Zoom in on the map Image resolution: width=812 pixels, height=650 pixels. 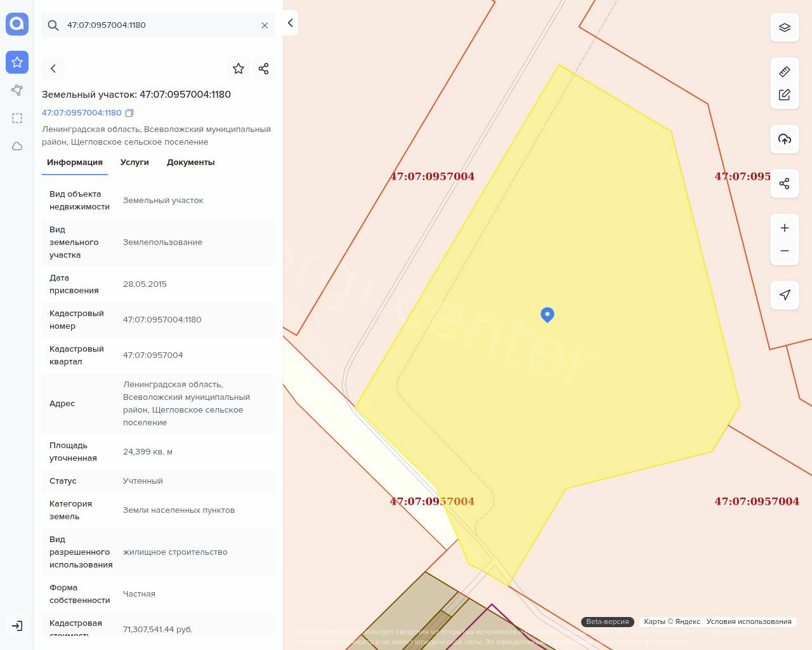click(784, 228)
